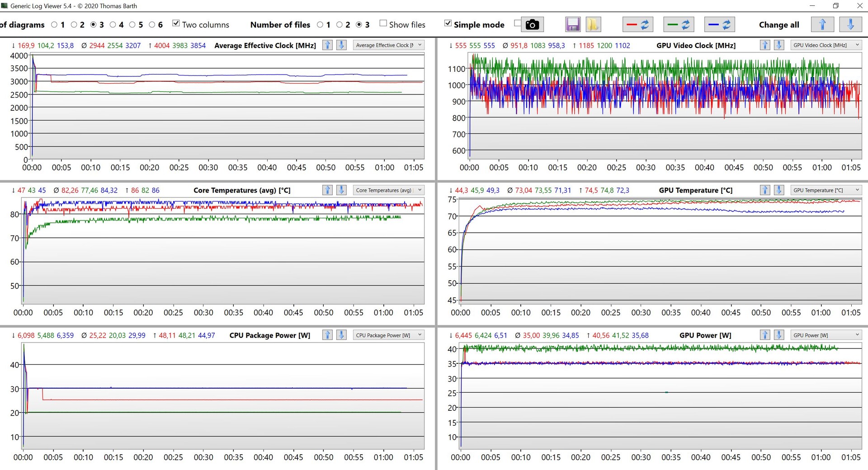The height and width of the screenshot is (470, 868).
Task: Open the Average Effective Clock dropdown
Action: (388, 45)
